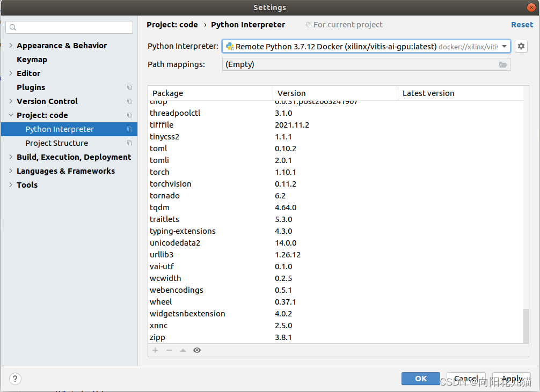Image resolution: width=540 pixels, height=392 pixels.
Task: Click the for-current-project icon beside Plugins
Action: [129, 87]
